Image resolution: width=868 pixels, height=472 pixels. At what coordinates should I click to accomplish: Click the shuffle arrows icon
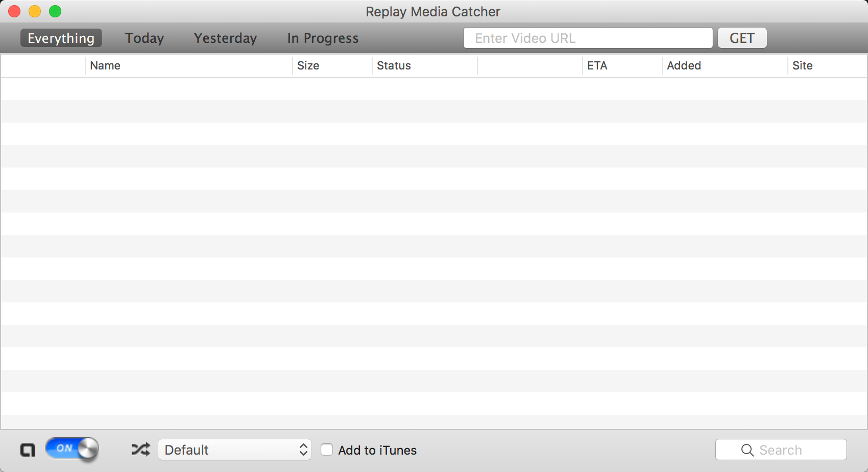(x=140, y=450)
